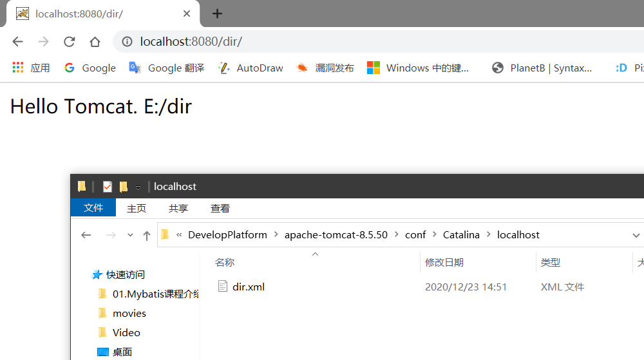The height and width of the screenshot is (360, 644).
Task: Navigate to DevelopPlatform breadcrumb
Action: pos(227,235)
